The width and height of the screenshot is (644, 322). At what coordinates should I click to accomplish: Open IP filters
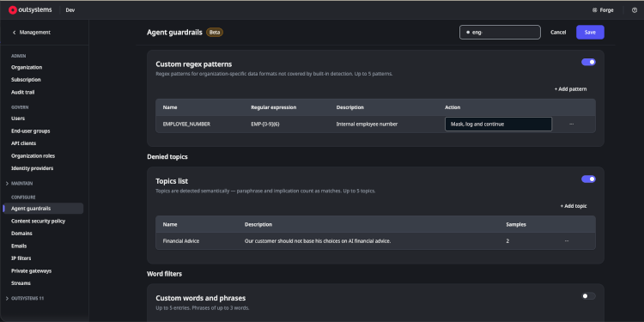click(x=21, y=258)
